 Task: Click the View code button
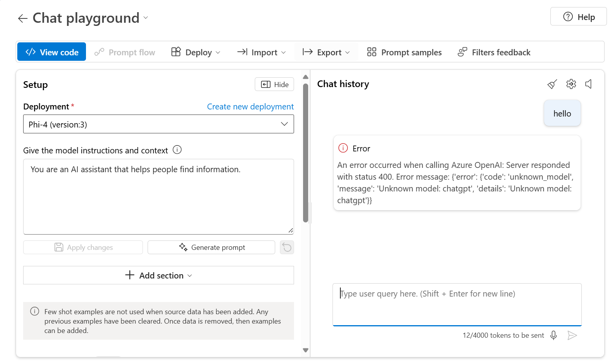point(52,52)
